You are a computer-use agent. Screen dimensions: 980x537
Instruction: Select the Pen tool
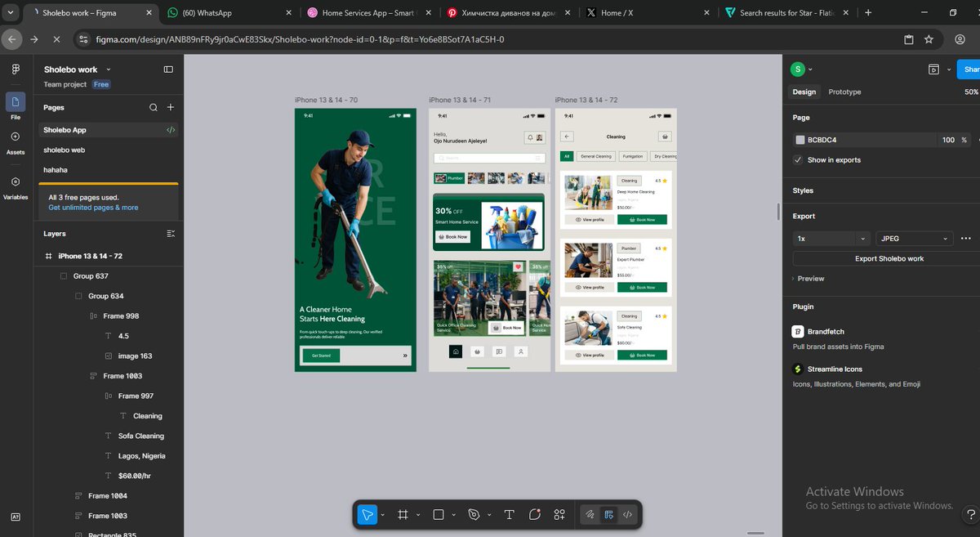[472, 514]
